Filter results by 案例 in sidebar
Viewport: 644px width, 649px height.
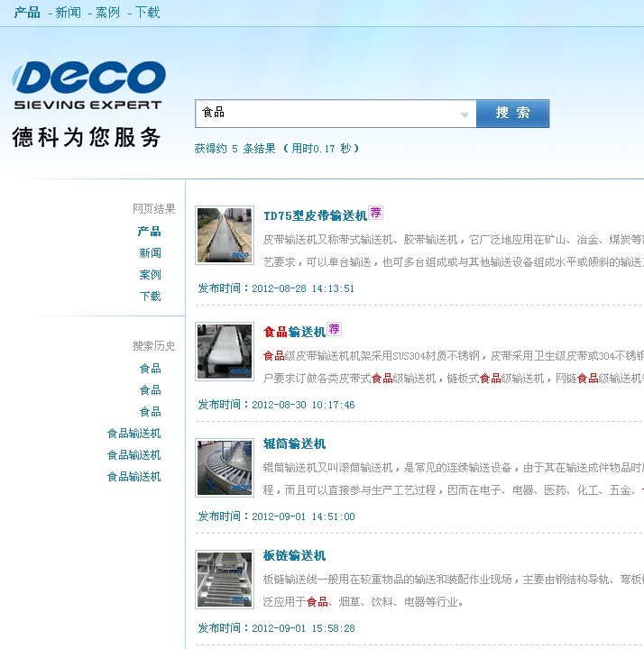[150, 275]
